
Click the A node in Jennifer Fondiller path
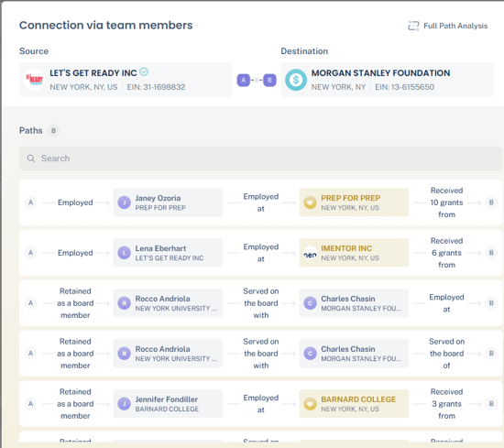pos(30,404)
